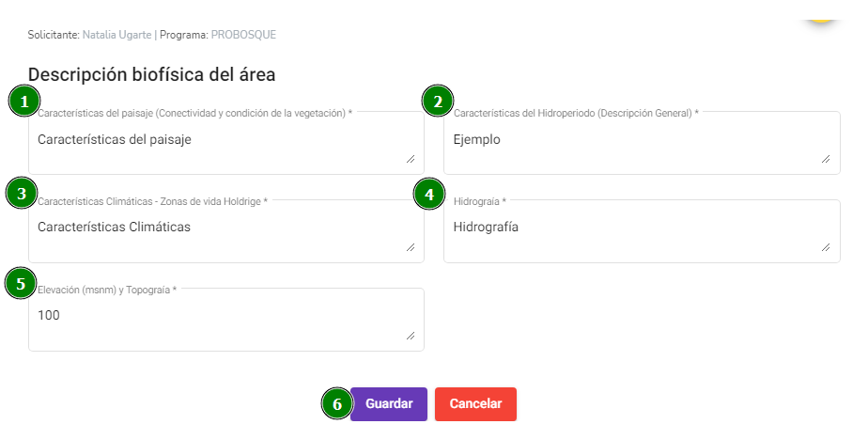Click the green number 3 badge

pyautogui.click(x=22, y=194)
